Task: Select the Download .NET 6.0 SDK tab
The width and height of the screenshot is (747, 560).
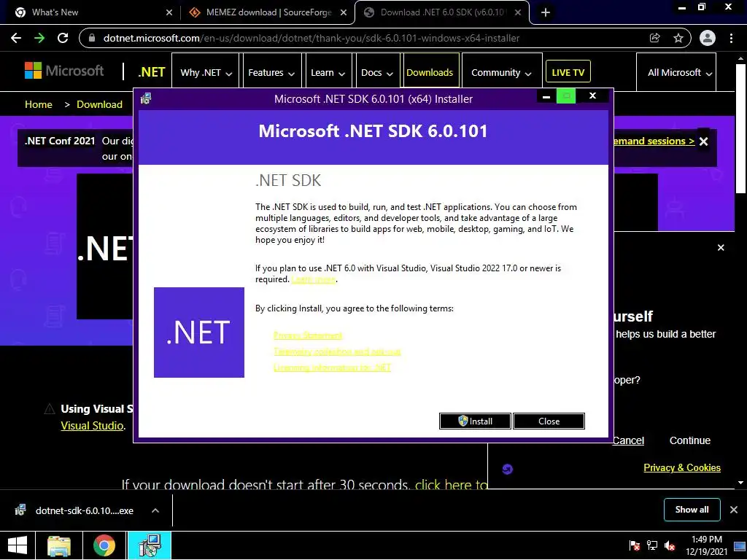Action: [x=442, y=12]
